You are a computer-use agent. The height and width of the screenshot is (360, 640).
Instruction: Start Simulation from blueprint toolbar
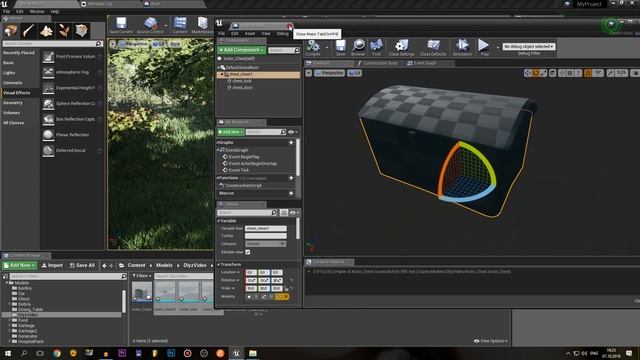pyautogui.click(x=462, y=47)
